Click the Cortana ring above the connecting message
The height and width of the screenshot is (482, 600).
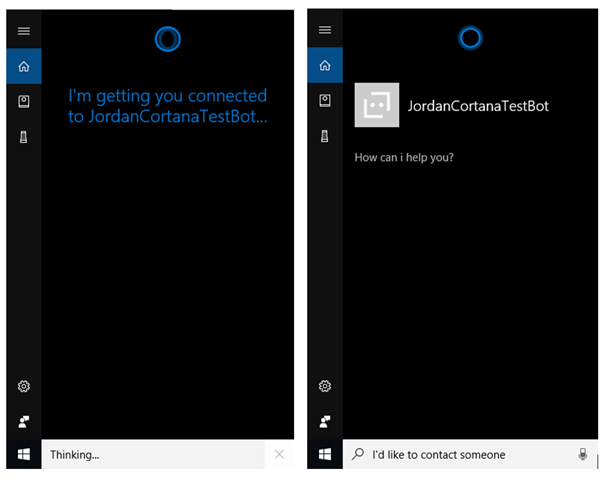pyautogui.click(x=168, y=39)
